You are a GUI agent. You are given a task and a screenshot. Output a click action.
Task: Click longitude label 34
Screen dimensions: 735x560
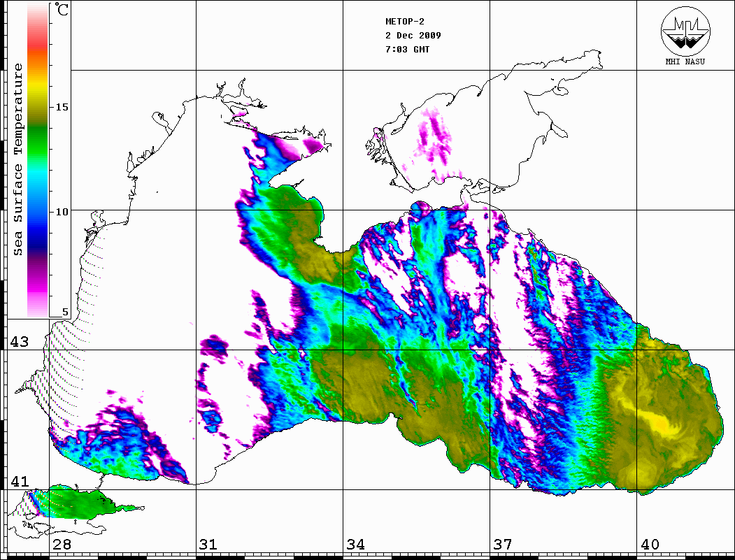click(356, 545)
